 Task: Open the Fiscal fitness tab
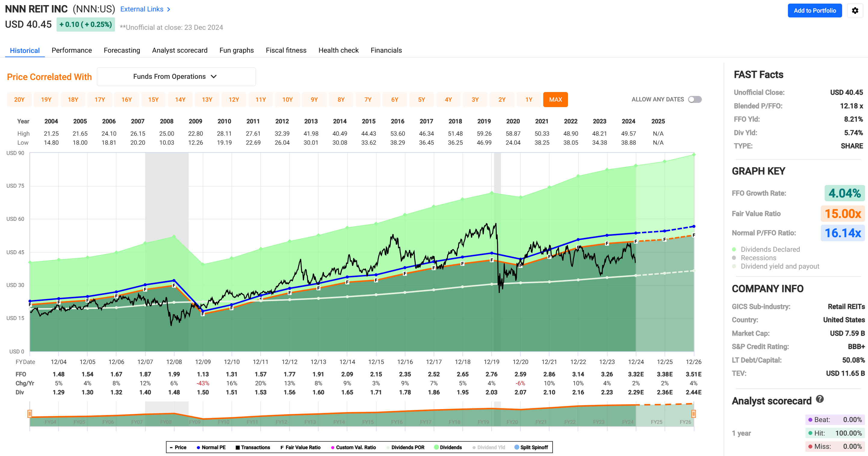click(x=286, y=50)
